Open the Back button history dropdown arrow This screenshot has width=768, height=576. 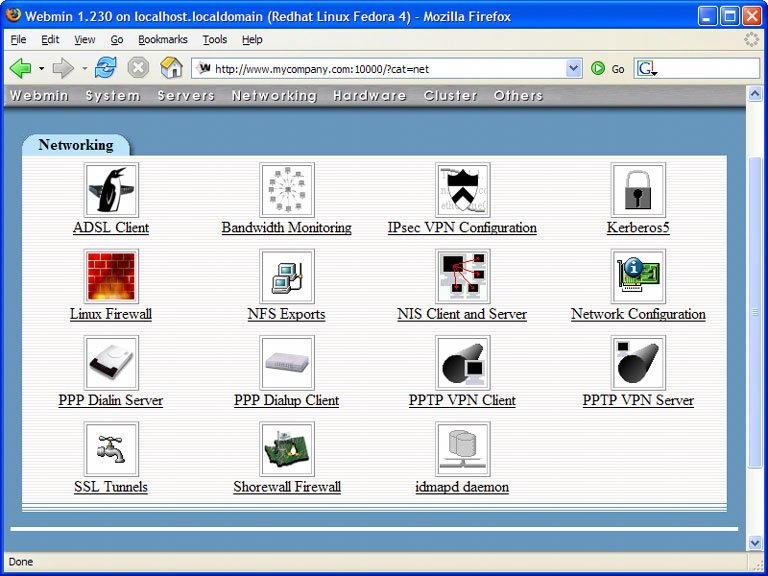point(41,69)
